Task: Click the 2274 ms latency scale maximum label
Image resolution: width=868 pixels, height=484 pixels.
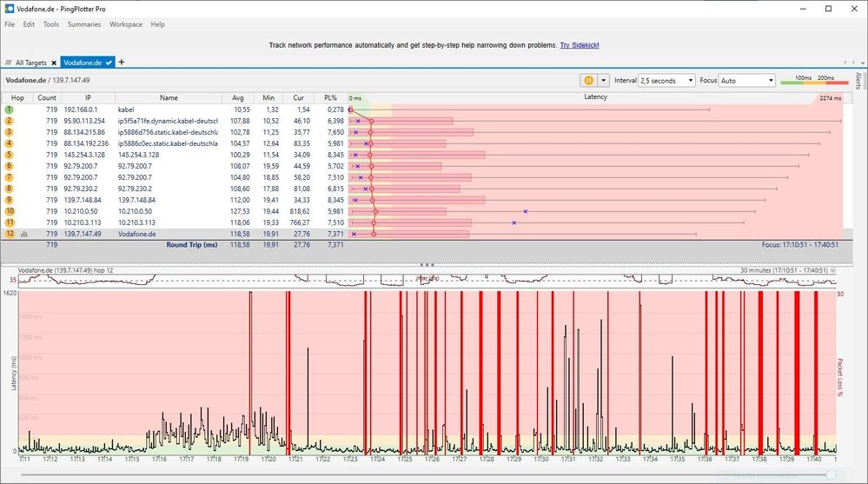Action: point(831,98)
